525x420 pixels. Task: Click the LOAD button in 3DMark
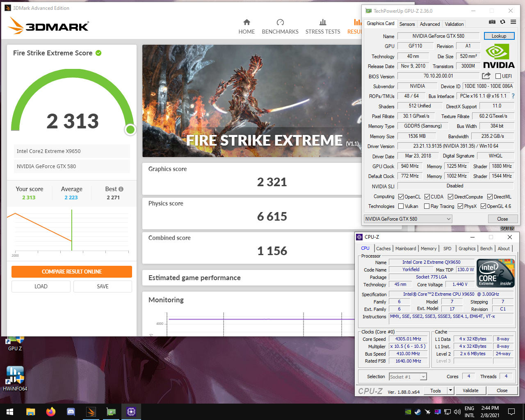[x=41, y=286]
